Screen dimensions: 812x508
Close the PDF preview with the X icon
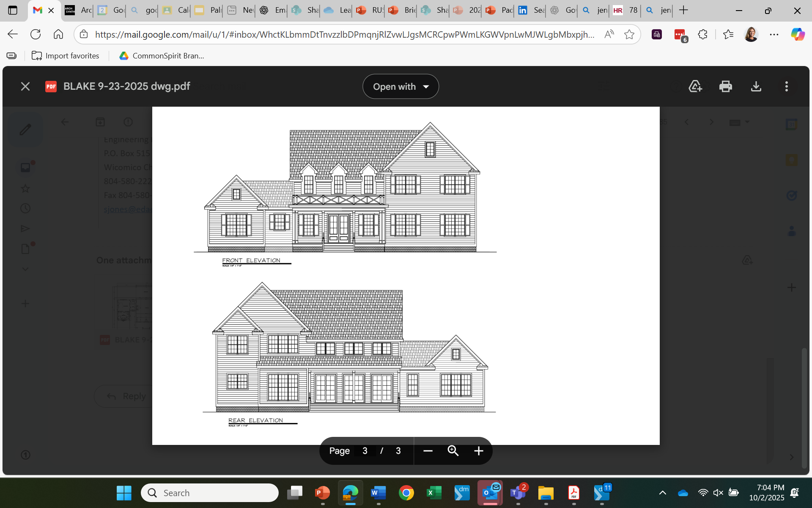25,86
